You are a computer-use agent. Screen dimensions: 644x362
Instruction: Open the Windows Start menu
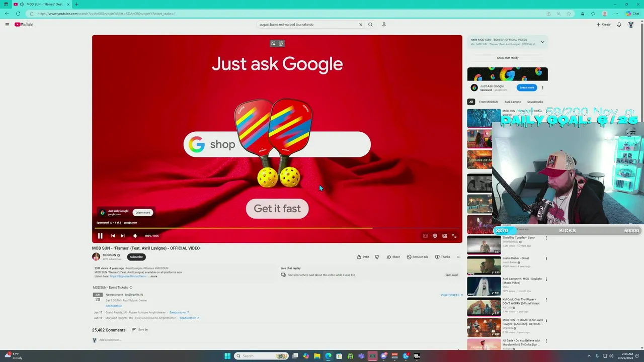pyautogui.click(x=227, y=356)
